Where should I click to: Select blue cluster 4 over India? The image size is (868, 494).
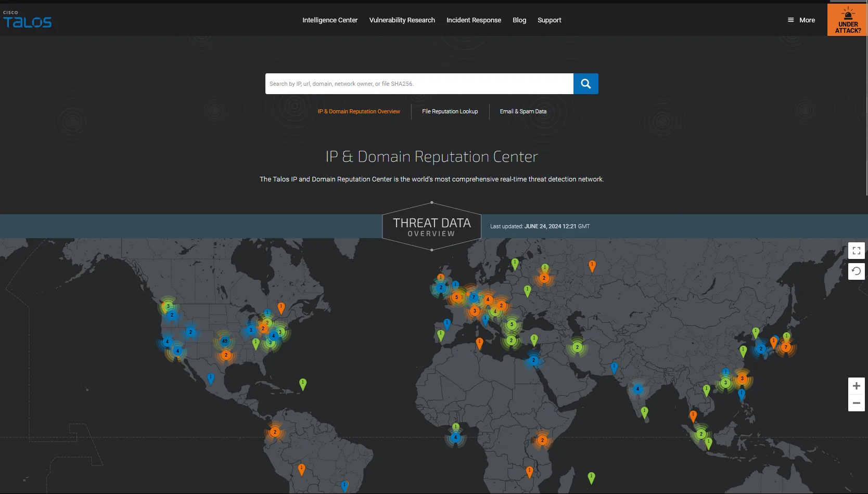pos(637,389)
